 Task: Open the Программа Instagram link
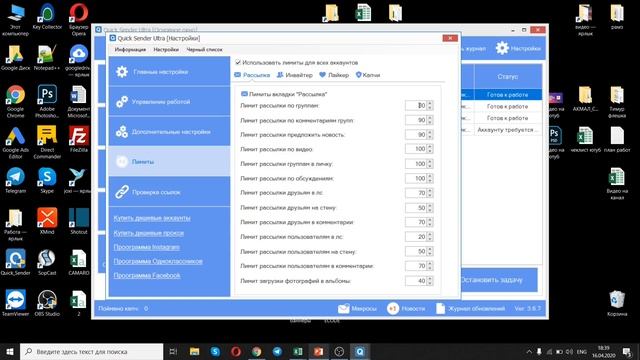(147, 247)
